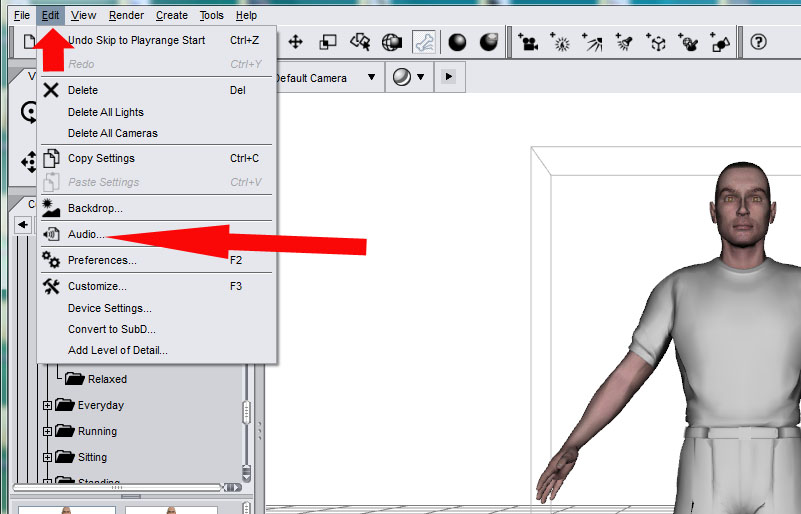Close the open Edit menu
The image size is (801, 514).
pyautogui.click(x=50, y=15)
